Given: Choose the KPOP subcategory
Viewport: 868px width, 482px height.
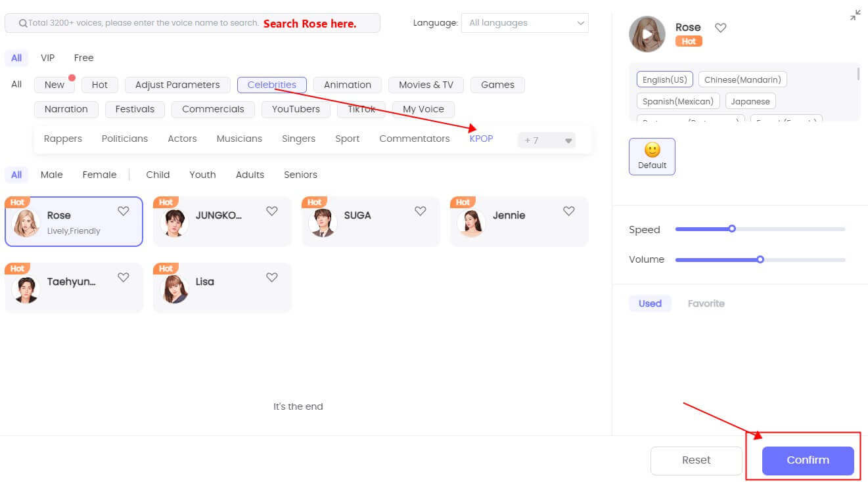Looking at the screenshot, I should [x=481, y=139].
